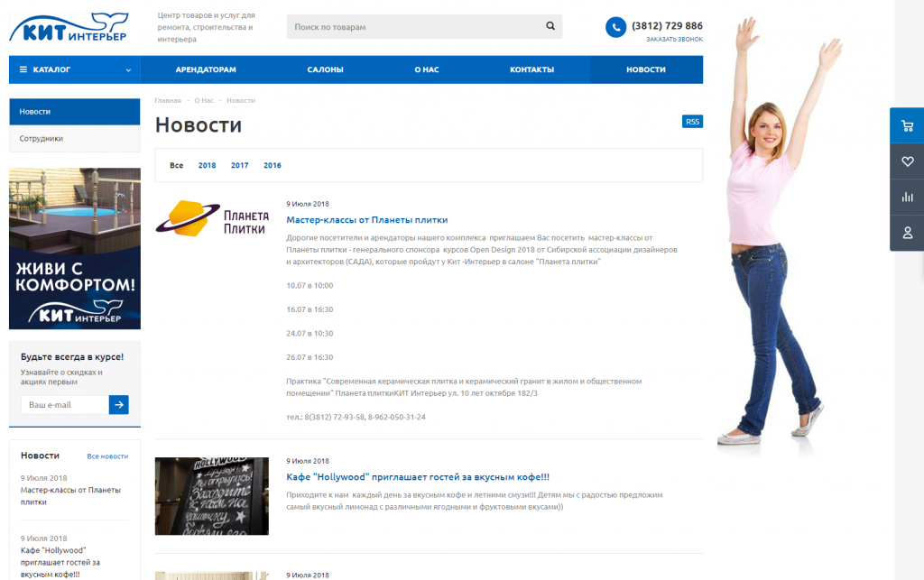Click the search magnifier icon
924x580 pixels.
click(x=550, y=27)
